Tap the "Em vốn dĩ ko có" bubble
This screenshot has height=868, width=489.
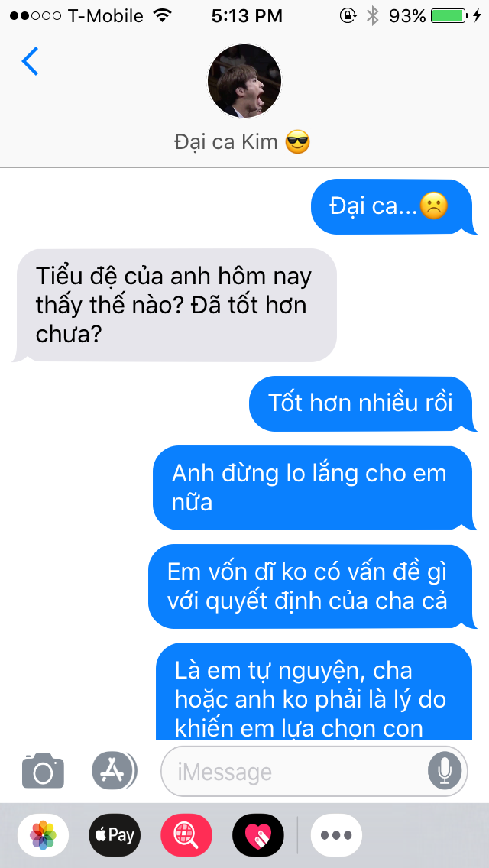pos(313,586)
